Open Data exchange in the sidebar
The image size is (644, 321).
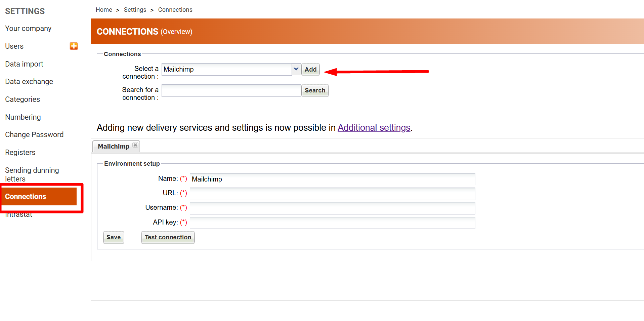tap(29, 82)
